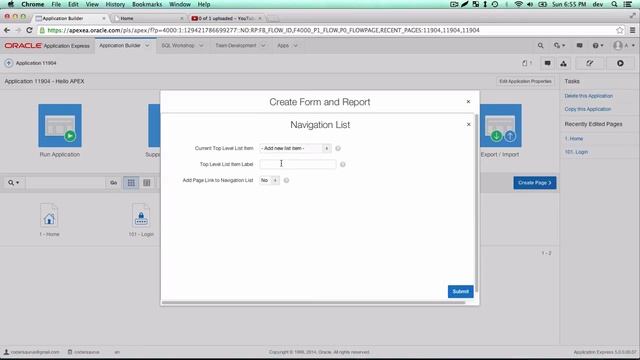640x360 pixels.
Task: Open the administration menu icon in the APEX header
Action: point(559,46)
